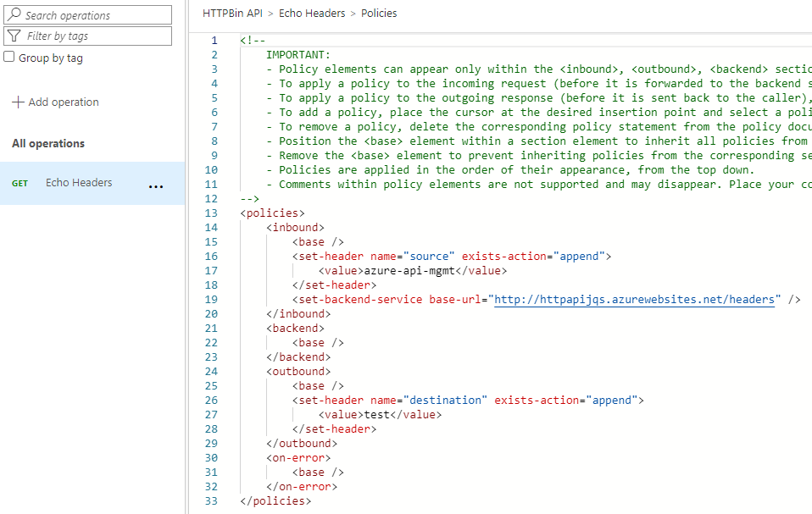Click inside the Search operations field

(93, 14)
